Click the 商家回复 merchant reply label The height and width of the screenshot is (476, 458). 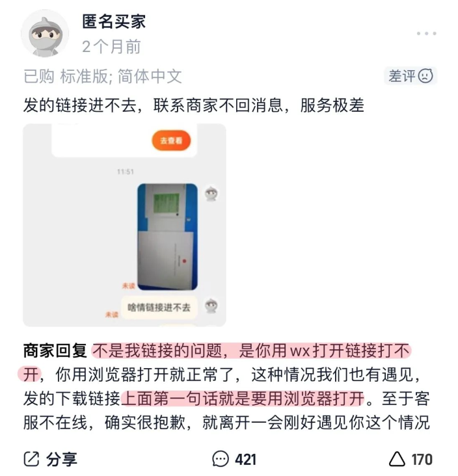click(55, 351)
